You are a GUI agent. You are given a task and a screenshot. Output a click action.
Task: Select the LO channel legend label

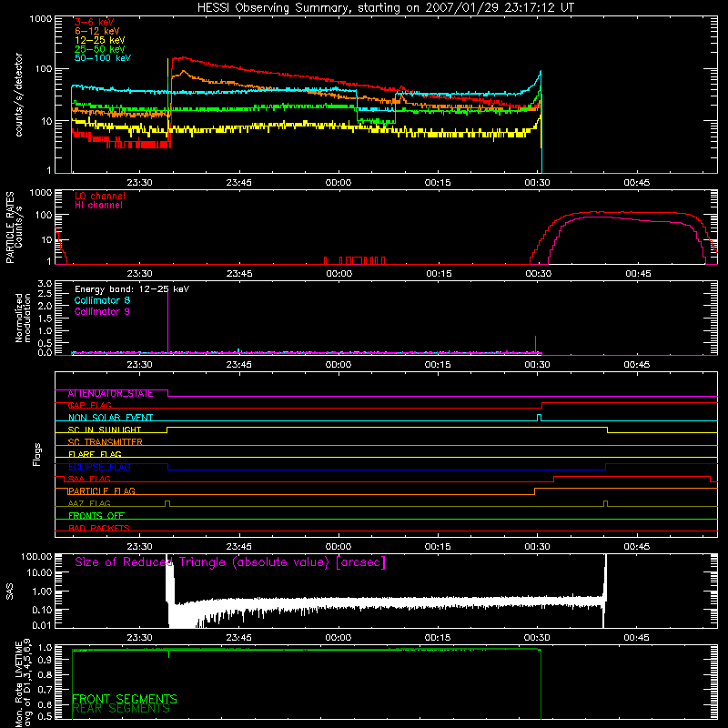pos(100,196)
